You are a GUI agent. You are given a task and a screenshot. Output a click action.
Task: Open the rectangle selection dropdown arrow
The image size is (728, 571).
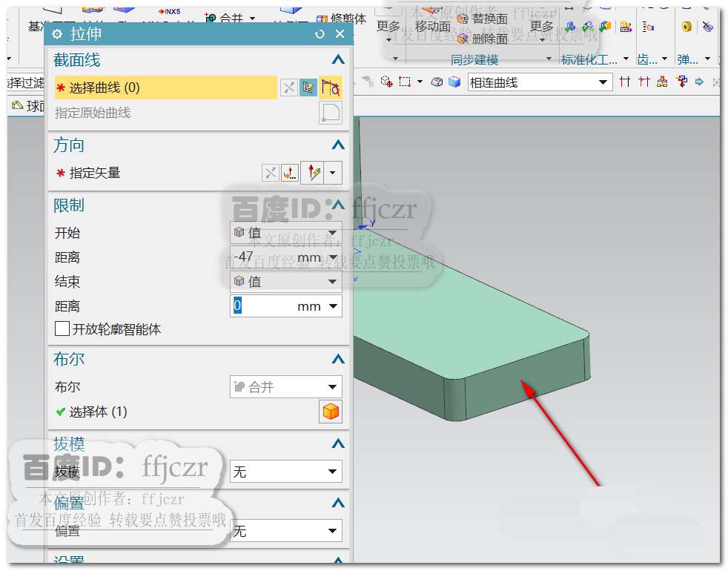click(x=420, y=82)
